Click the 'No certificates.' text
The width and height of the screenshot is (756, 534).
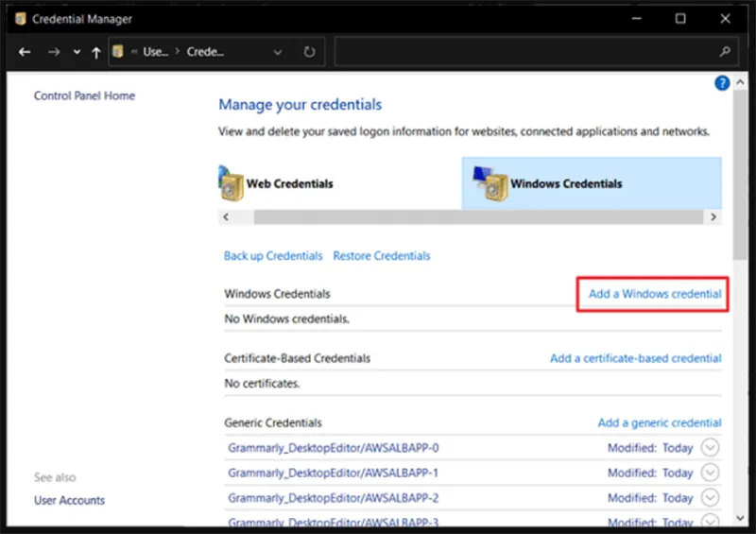coord(262,384)
